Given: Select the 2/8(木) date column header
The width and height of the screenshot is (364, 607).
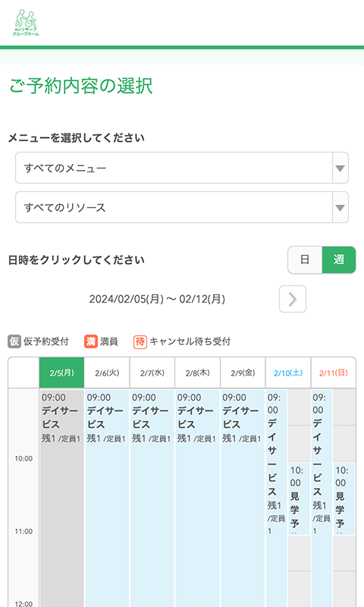Looking at the screenshot, I should 197,373.
